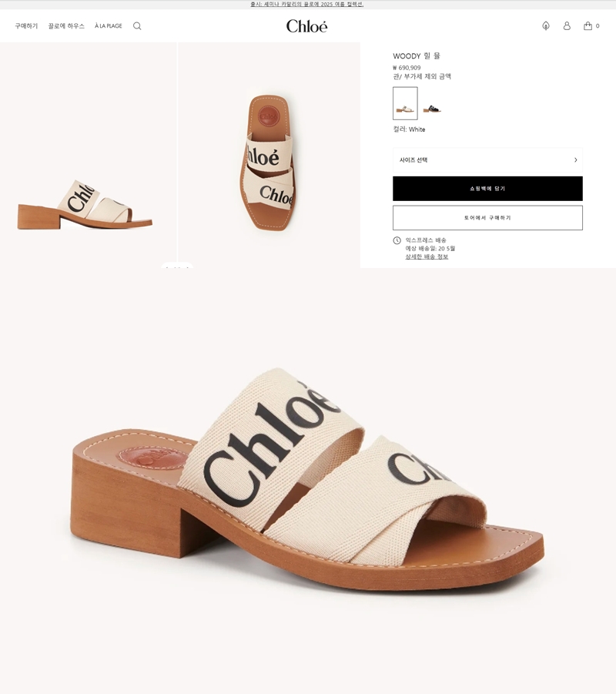616x694 pixels.
Task: Click the chevron arrow in size selector
Action: pyautogui.click(x=576, y=159)
